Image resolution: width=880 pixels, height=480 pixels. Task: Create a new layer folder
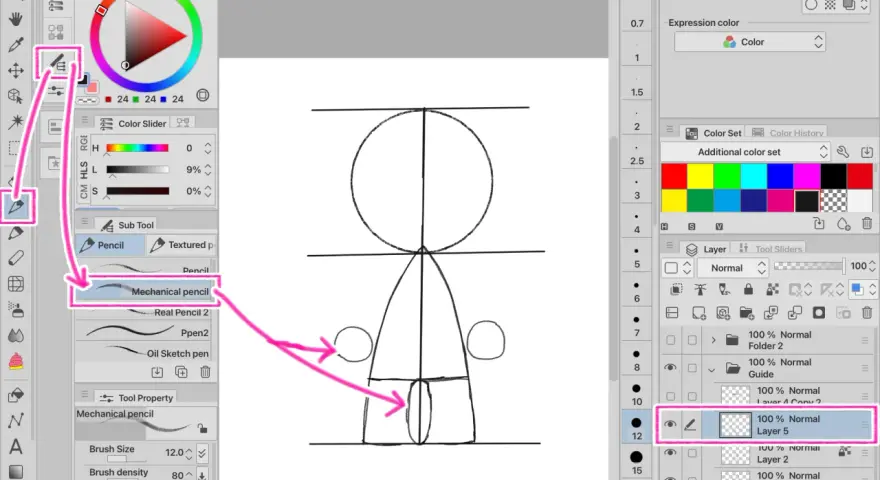[746, 313]
